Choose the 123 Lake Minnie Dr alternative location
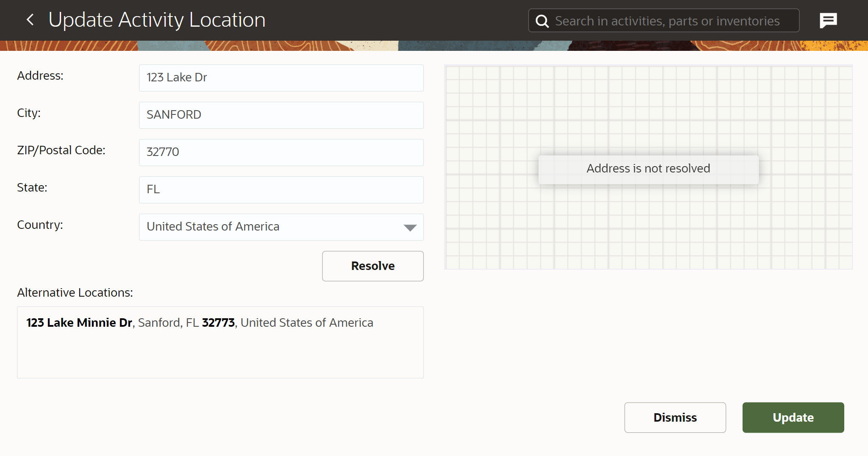The height and width of the screenshot is (456, 868). click(200, 323)
